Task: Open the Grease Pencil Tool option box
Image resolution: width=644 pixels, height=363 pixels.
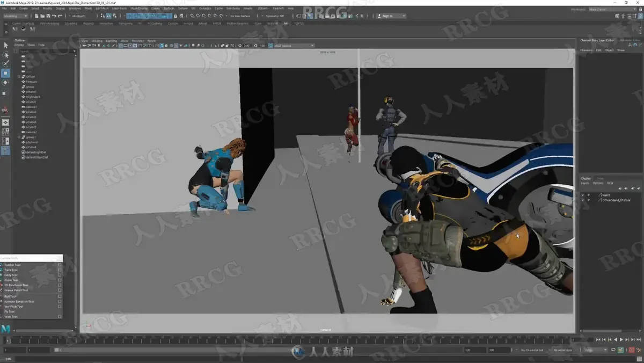Action: [x=60, y=290]
